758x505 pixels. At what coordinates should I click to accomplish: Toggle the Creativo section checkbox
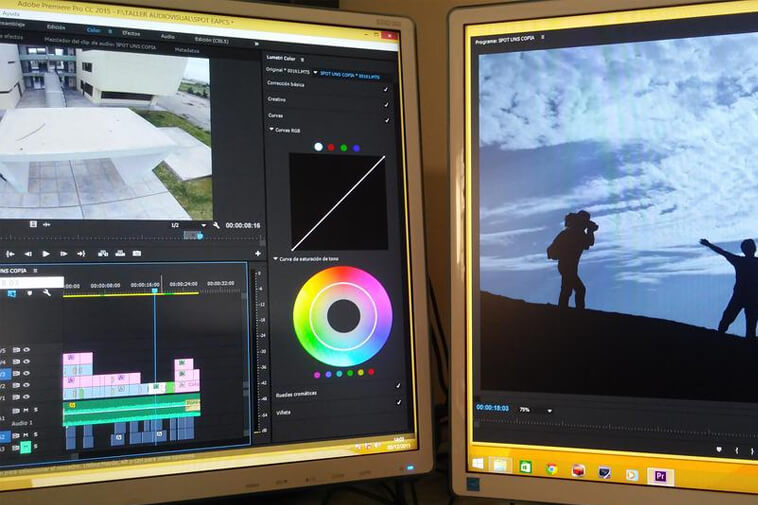coord(386,103)
